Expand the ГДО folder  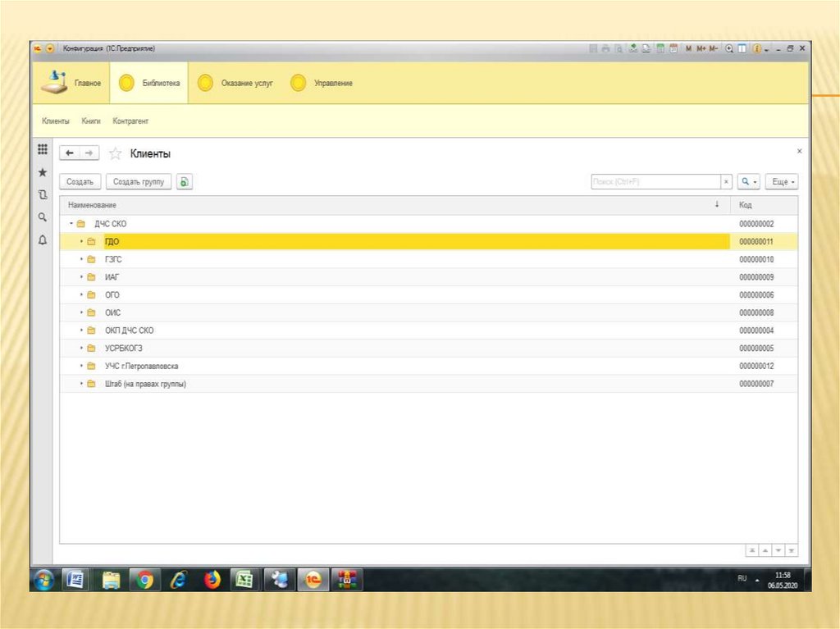tap(81, 241)
